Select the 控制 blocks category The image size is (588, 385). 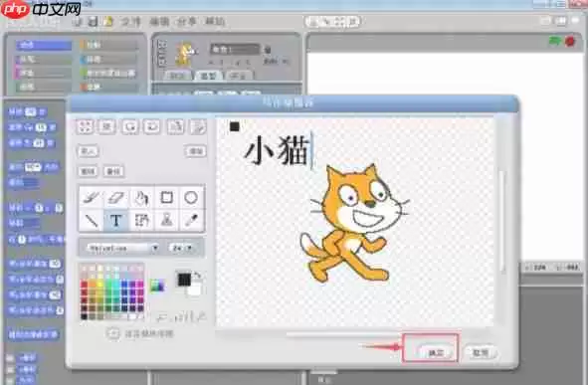(108, 45)
